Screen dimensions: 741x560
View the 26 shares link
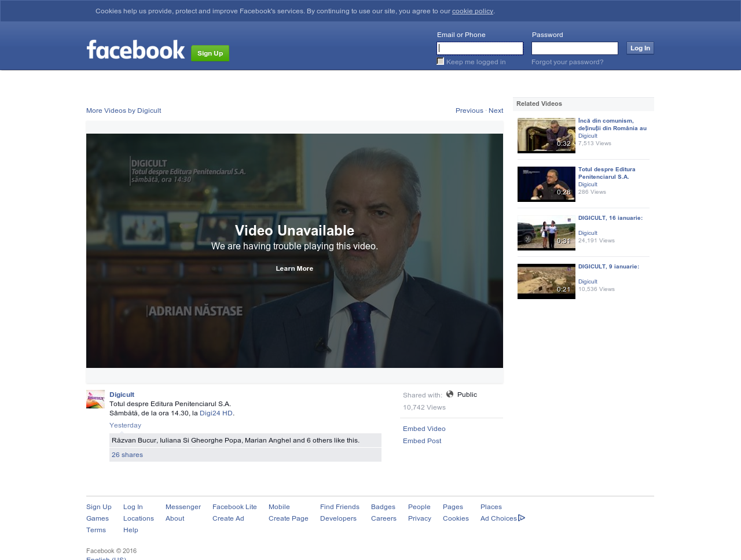coord(127,455)
